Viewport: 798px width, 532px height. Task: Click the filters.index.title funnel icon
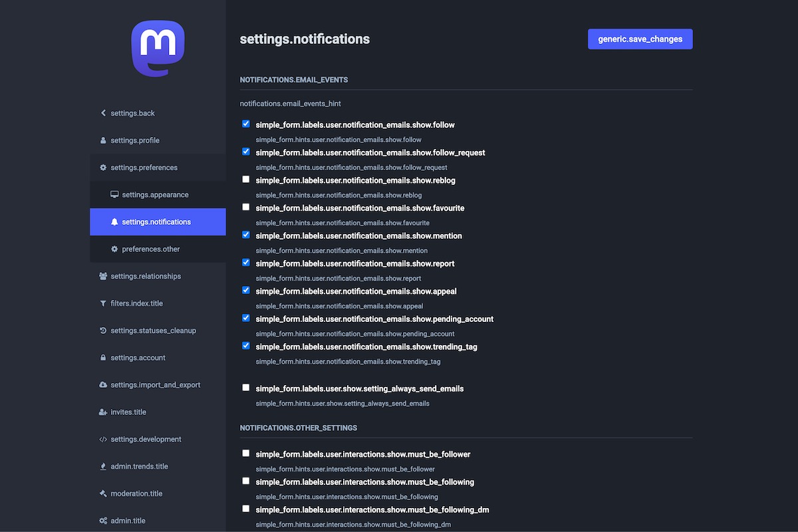[103, 303]
